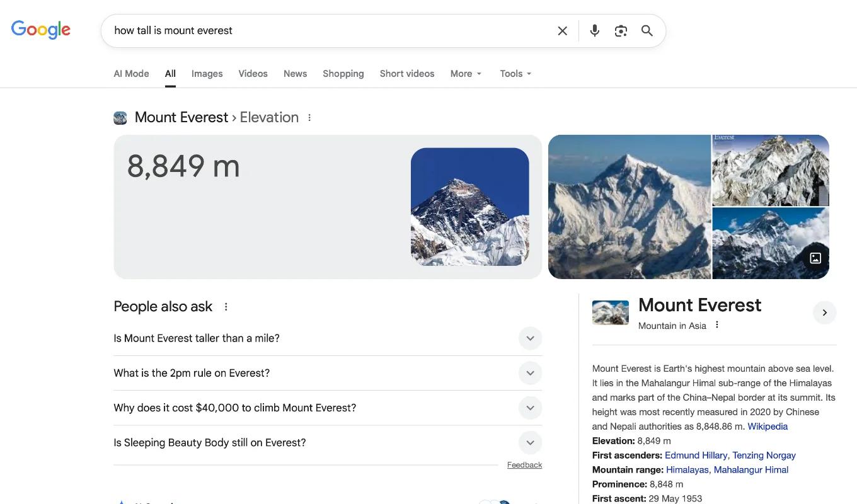Click the small Mount Everest favicon near heading

pyautogui.click(x=120, y=118)
